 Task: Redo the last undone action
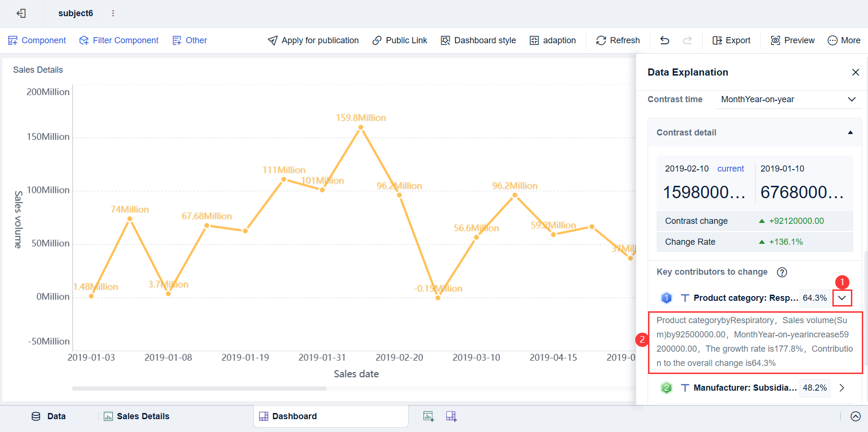coord(687,40)
